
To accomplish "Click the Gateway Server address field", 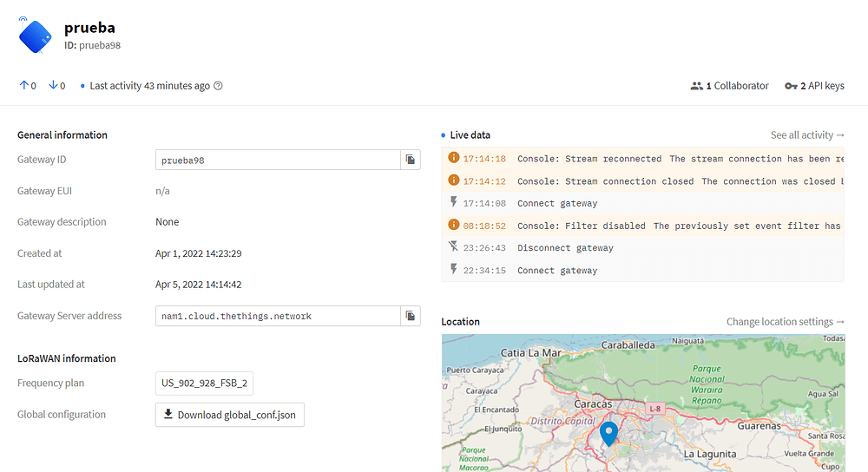I will tap(278, 316).
